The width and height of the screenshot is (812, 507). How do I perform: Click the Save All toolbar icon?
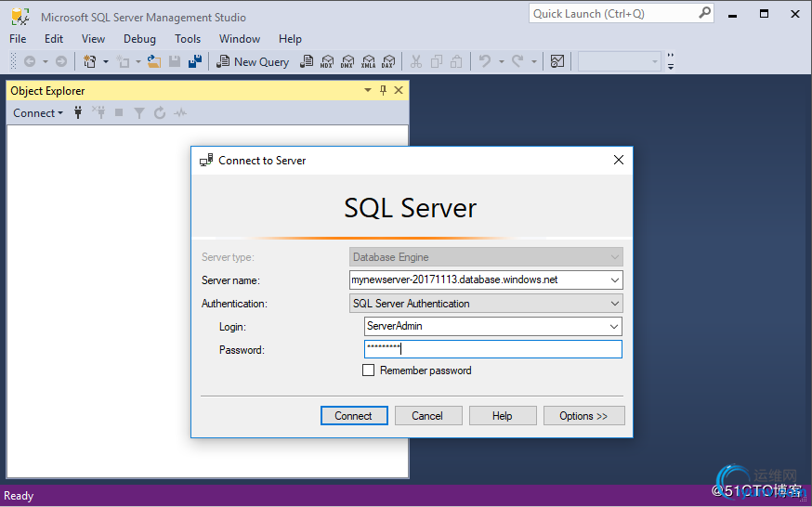[x=195, y=61]
